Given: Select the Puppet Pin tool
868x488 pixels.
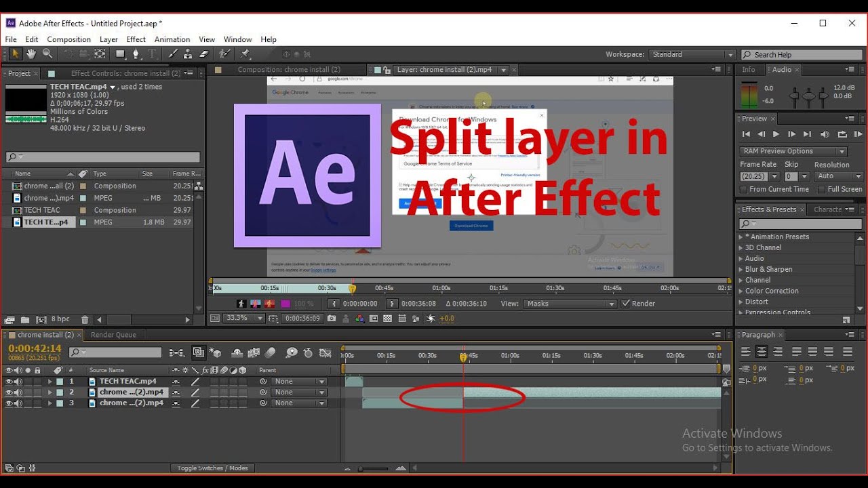Looking at the screenshot, I should [245, 54].
